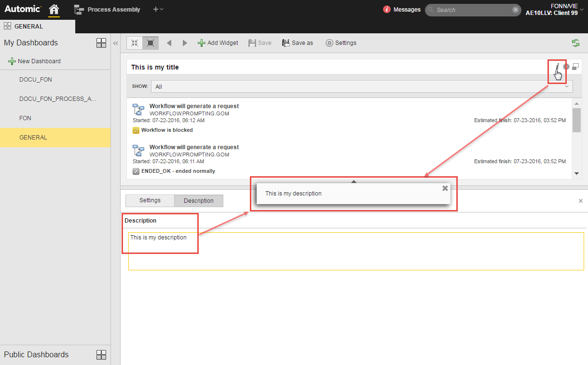Screen dimensions: 588x365
Task: Open Public Dashboards grid icon
Action: click(101, 355)
